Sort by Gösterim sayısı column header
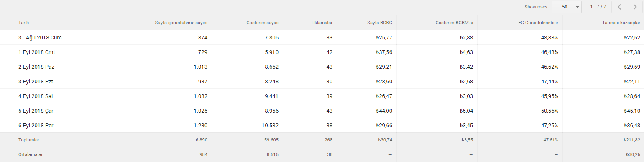Viewport: 644px width, 162px height. coord(262,23)
